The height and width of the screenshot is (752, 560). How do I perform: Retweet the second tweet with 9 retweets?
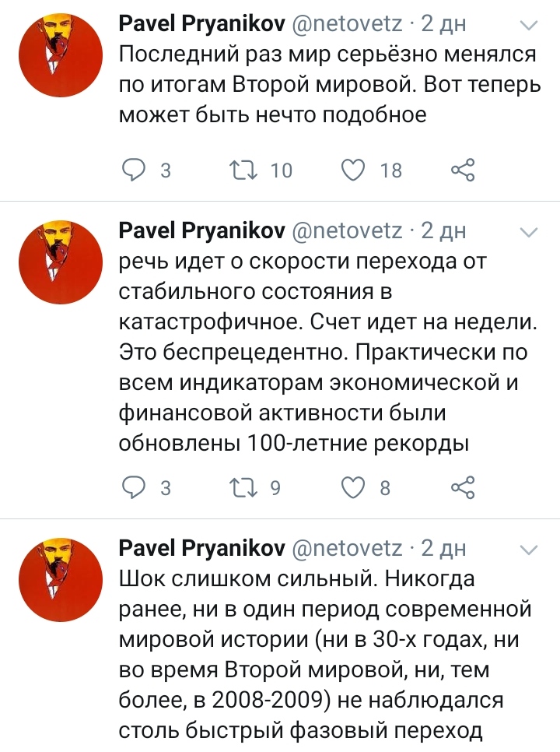click(x=244, y=487)
